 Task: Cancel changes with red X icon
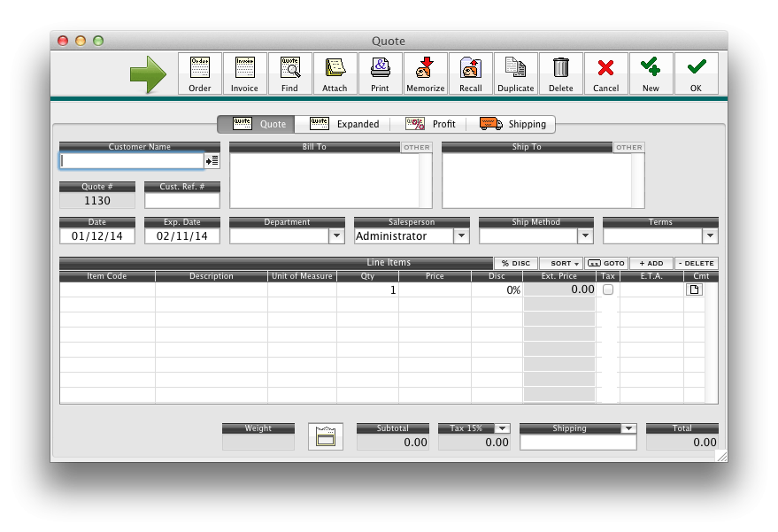tap(605, 73)
